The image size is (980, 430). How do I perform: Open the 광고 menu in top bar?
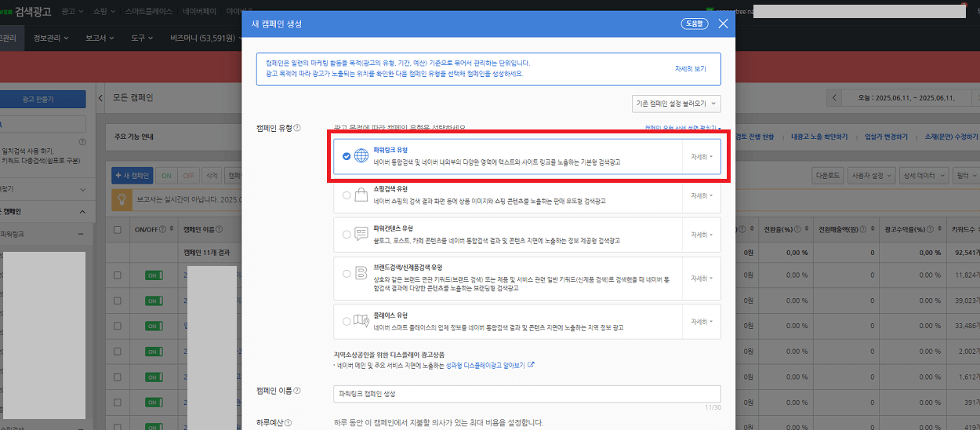(73, 12)
